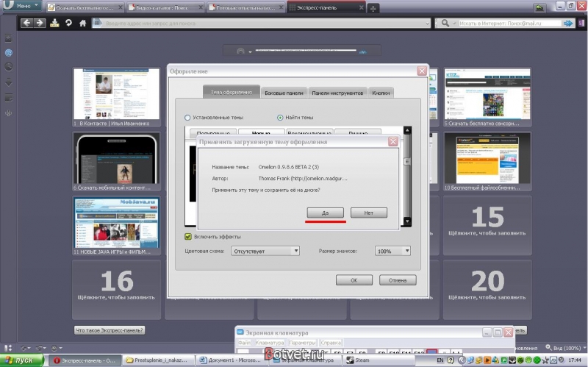Open speed dial 10 Бесплатный файлообменник
The image size is (588, 367).
pos(487,161)
